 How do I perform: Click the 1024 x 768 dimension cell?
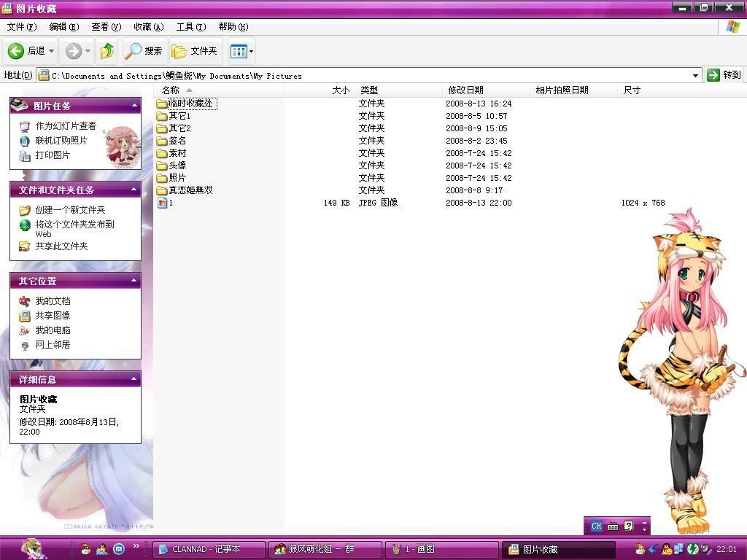[643, 203]
